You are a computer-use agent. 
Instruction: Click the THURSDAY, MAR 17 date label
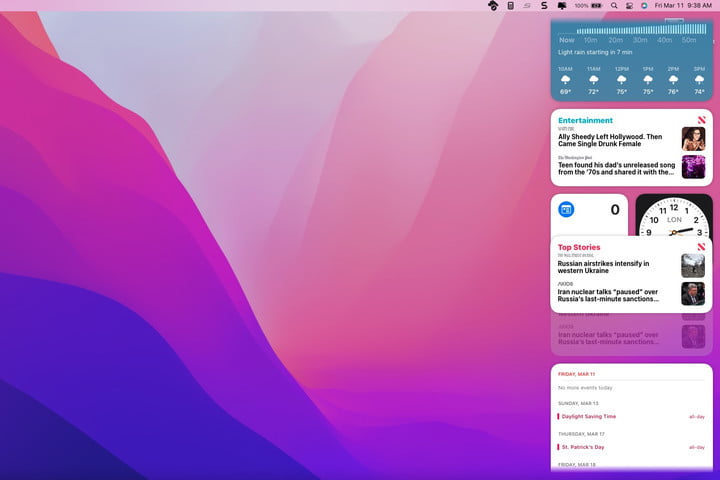coord(581,434)
